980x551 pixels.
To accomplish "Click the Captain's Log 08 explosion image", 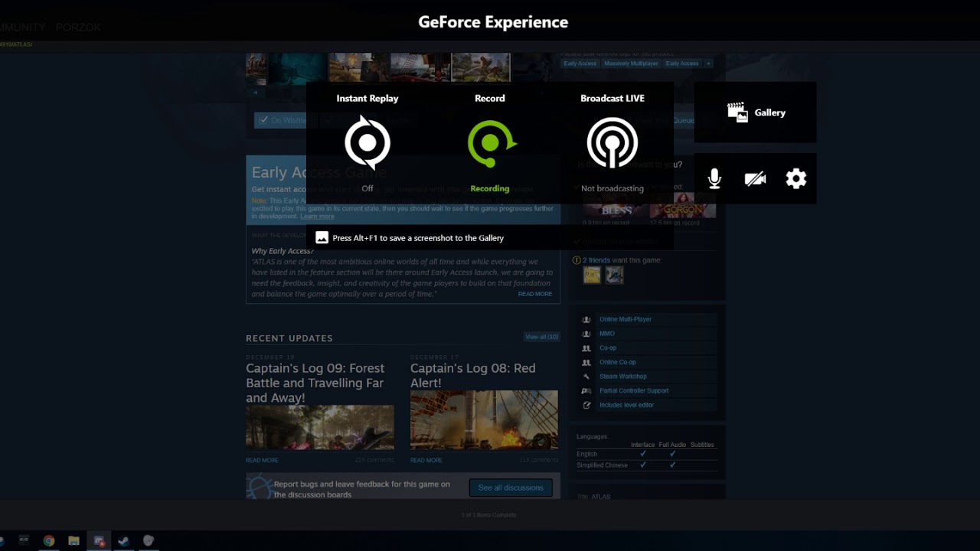I will pos(484,419).
